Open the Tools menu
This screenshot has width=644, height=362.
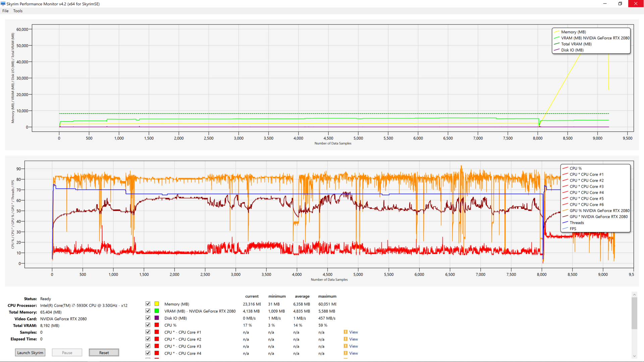(18, 11)
